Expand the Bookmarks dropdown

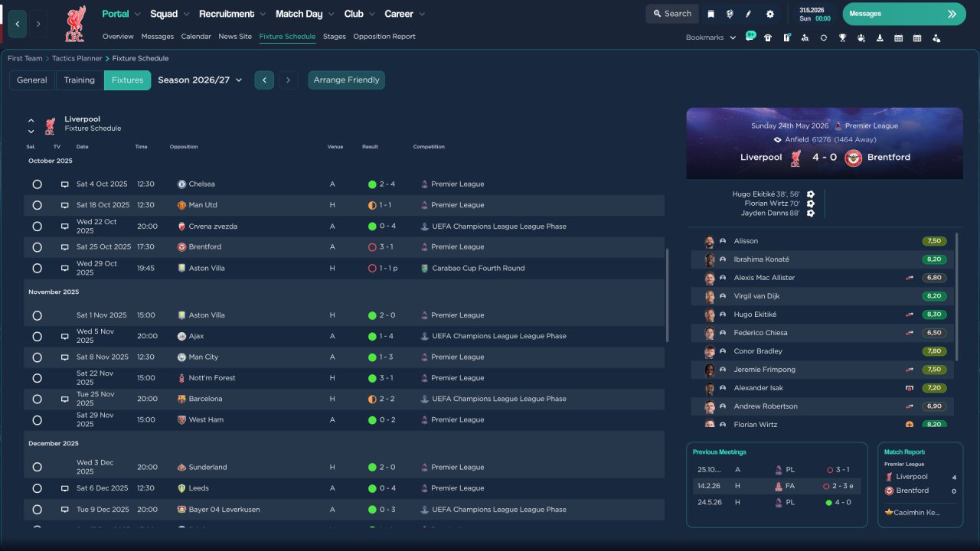click(x=710, y=37)
